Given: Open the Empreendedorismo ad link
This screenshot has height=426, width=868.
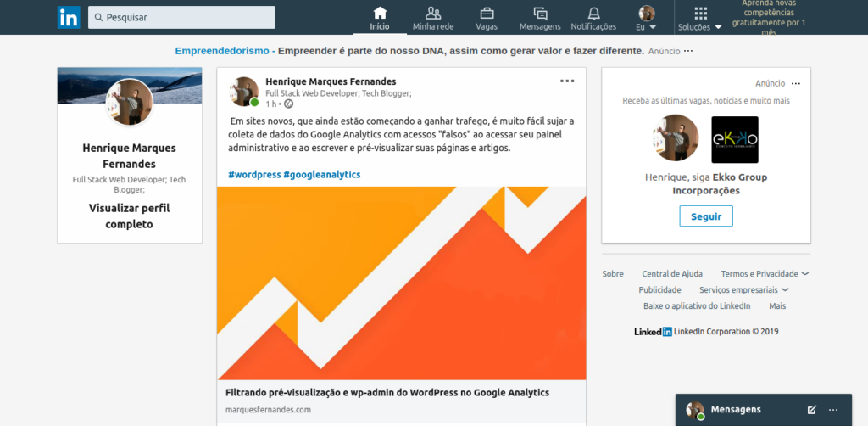Looking at the screenshot, I should coord(409,51).
